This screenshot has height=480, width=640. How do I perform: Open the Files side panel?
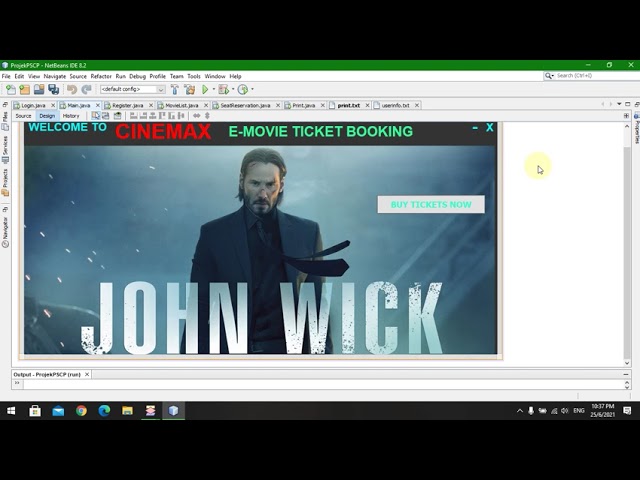(x=5, y=121)
